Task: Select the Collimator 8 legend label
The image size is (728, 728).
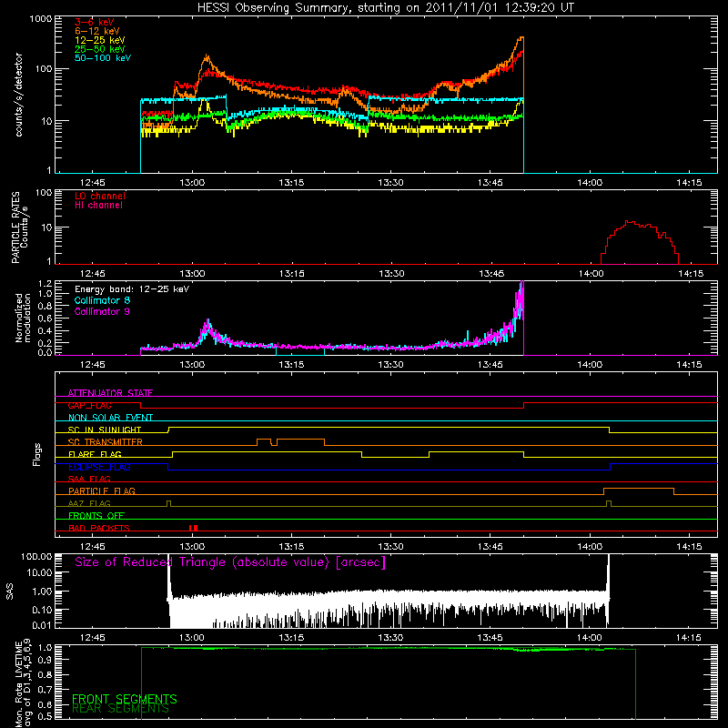Action: coord(102,300)
